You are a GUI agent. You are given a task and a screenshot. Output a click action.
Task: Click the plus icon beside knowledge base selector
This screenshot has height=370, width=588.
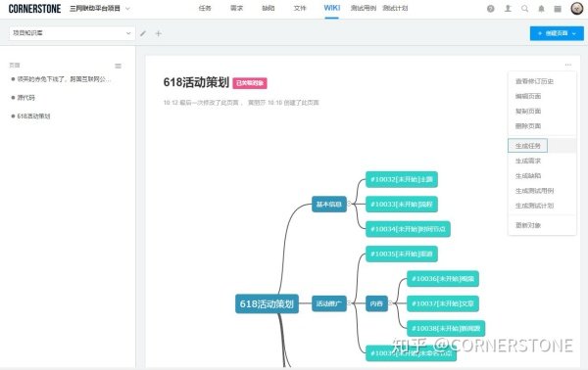(x=158, y=33)
